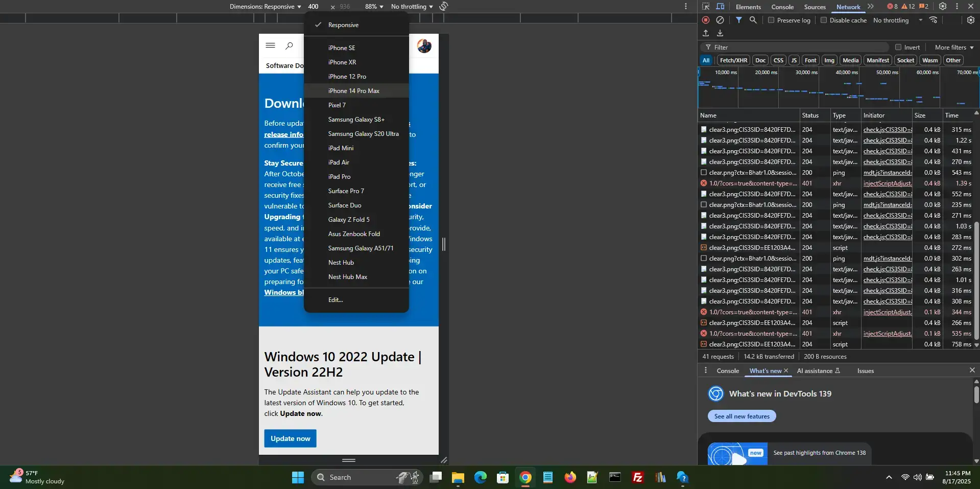Open the Issues drawer tab
This screenshot has width=980, height=489.
[x=865, y=370]
